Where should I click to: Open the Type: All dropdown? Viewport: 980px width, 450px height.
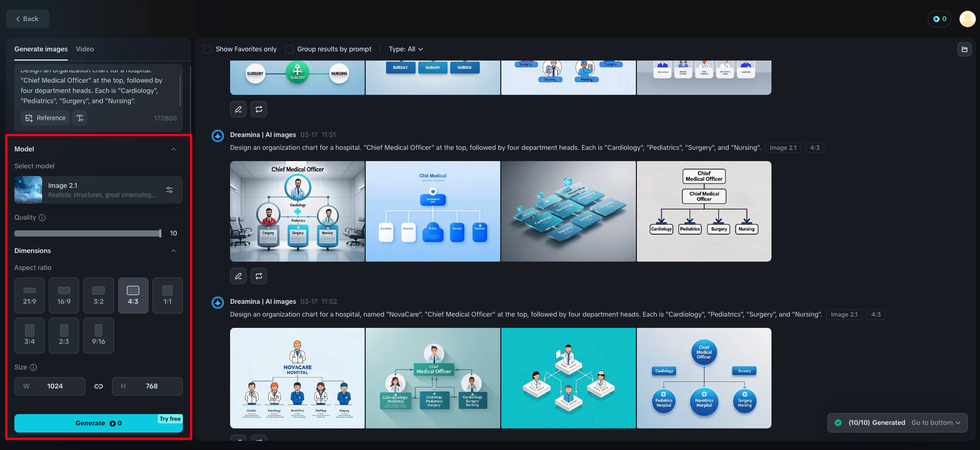point(406,49)
